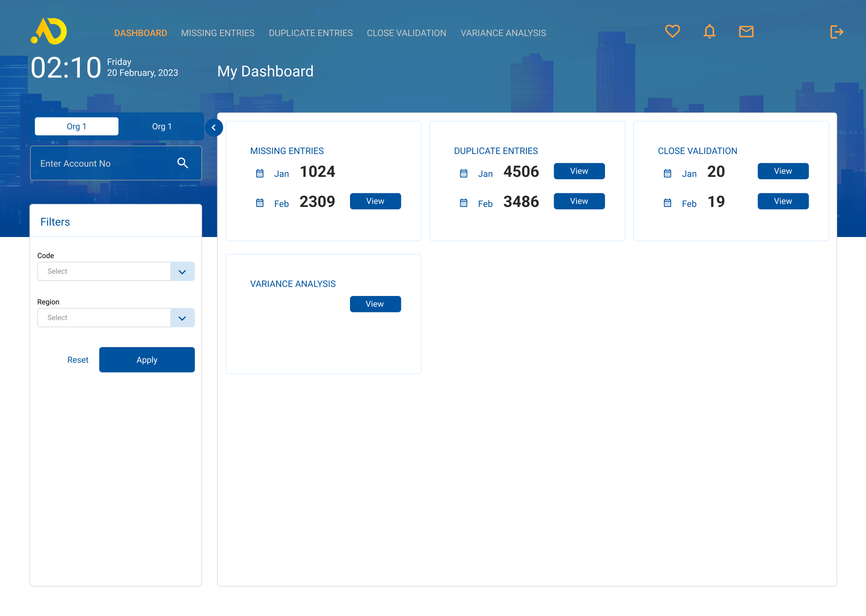This screenshot has height=616, width=866.
Task: Open the Missing Entries menu tab
Action: tap(218, 33)
